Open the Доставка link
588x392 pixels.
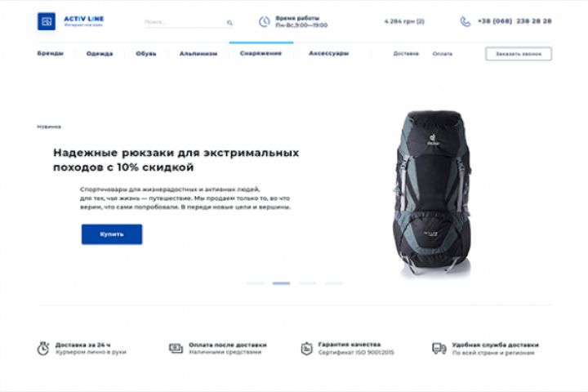pyautogui.click(x=406, y=54)
